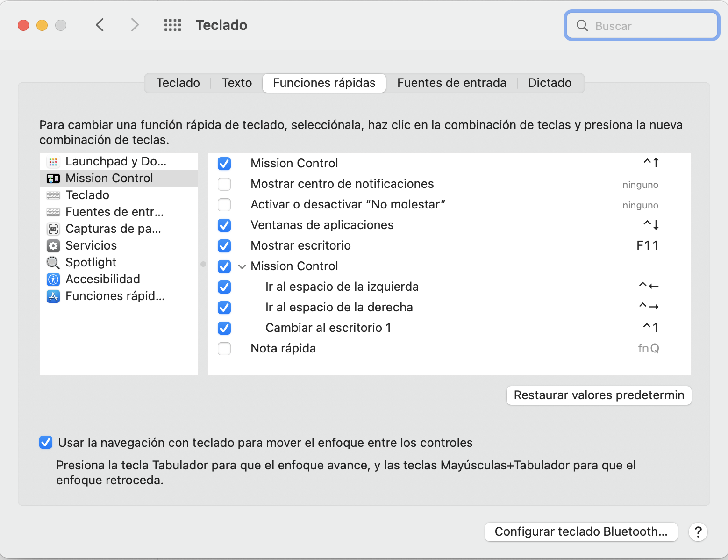Switch to the Fuentes de entrada tab
Image resolution: width=728 pixels, height=560 pixels.
[451, 83]
